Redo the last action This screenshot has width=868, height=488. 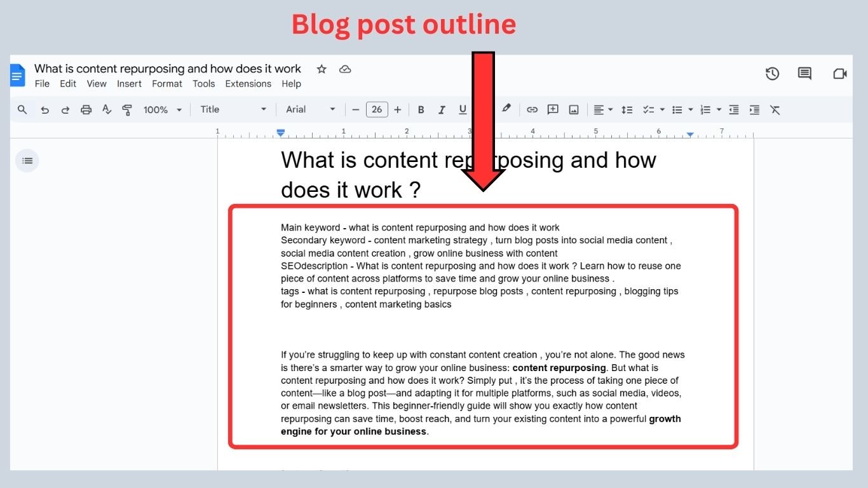point(65,110)
